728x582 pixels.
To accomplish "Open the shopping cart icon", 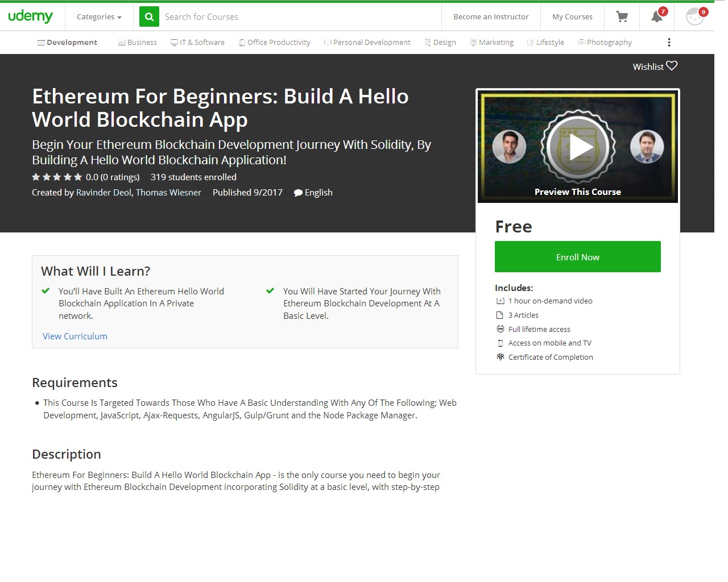I will 622,17.
